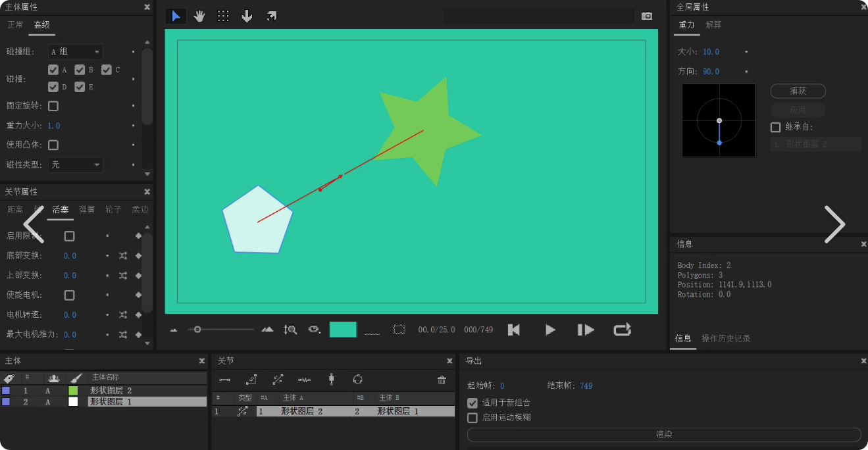Switch to 操作历史记录 tab
This screenshot has height=450, width=868.
pos(726,338)
